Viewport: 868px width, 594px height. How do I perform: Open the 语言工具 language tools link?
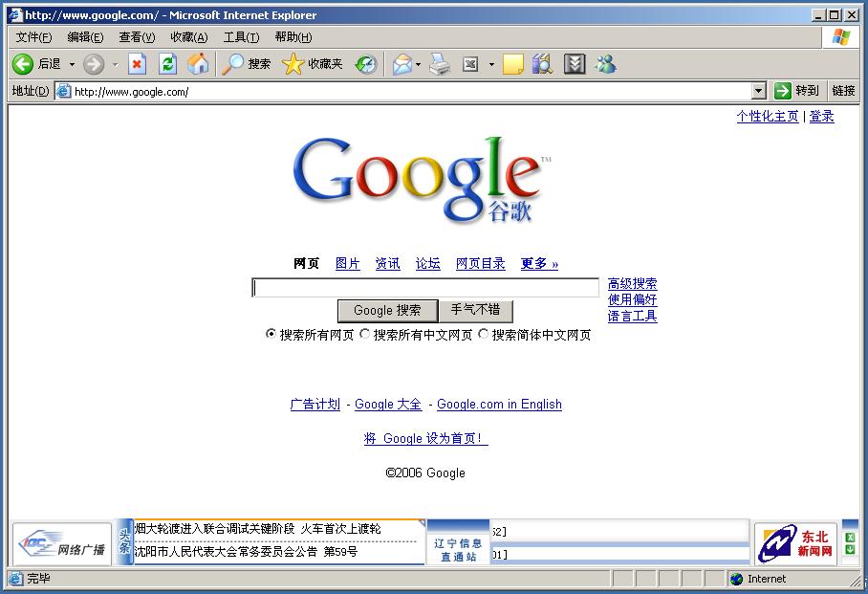pos(632,317)
